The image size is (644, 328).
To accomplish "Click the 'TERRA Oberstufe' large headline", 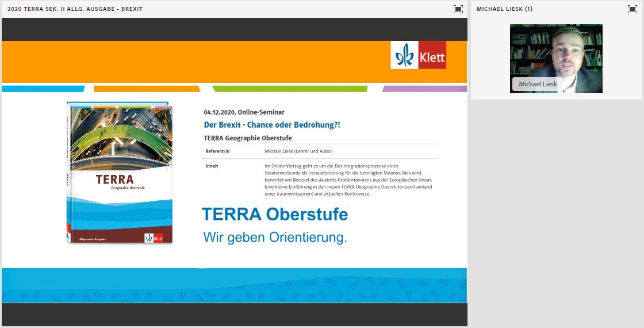I will coord(275,214).
